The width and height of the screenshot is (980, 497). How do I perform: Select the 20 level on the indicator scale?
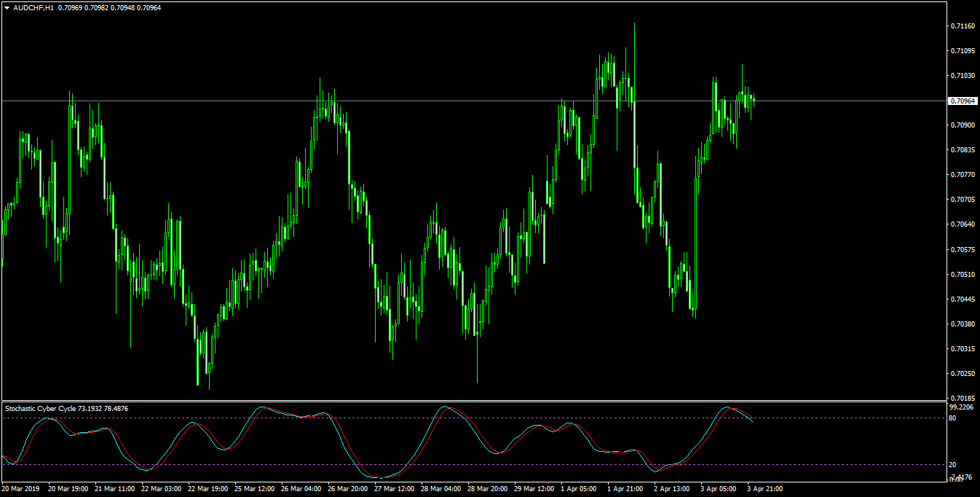coord(954,464)
